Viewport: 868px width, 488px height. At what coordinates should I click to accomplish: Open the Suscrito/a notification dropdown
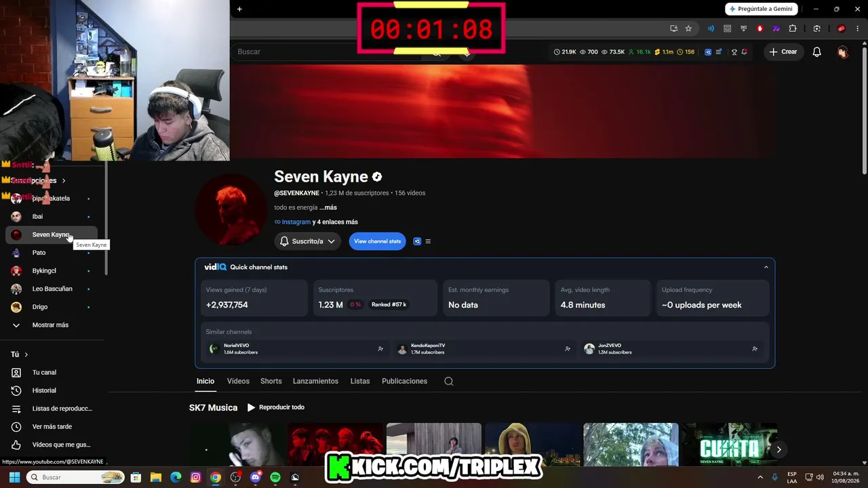click(x=308, y=241)
